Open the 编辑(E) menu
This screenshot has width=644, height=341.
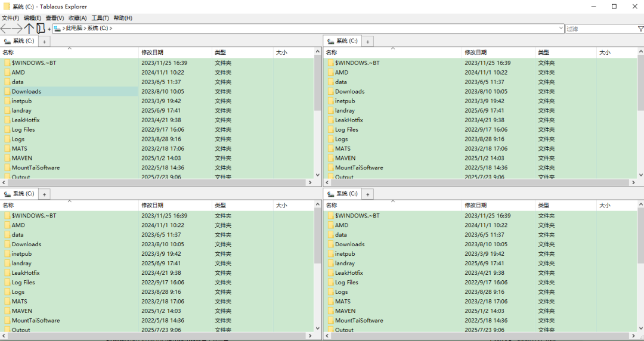pos(32,18)
